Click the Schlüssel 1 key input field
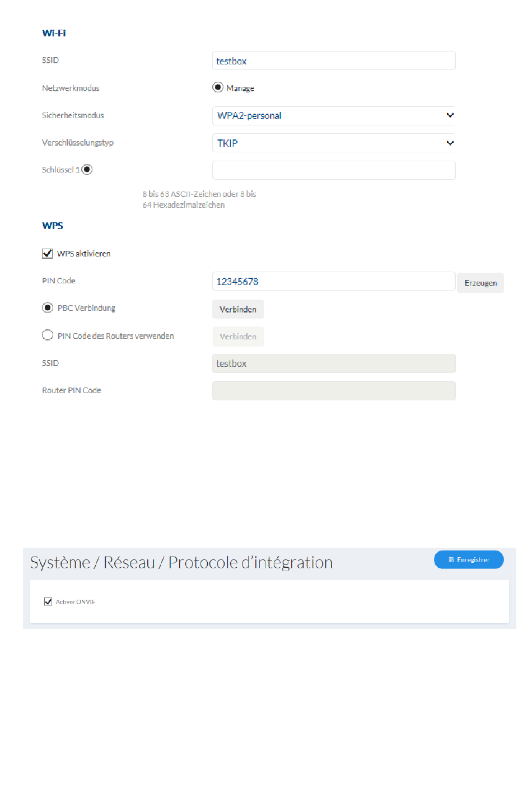This screenshot has width=532, height=789. [x=334, y=170]
